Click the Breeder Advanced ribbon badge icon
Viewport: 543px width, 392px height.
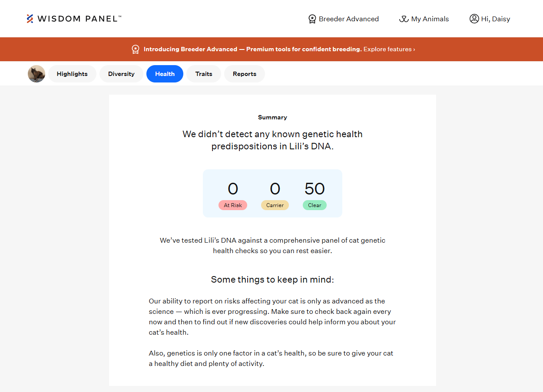tap(312, 19)
